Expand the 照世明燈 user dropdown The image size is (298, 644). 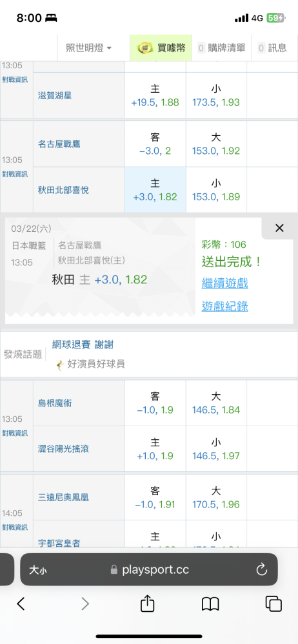coord(88,48)
